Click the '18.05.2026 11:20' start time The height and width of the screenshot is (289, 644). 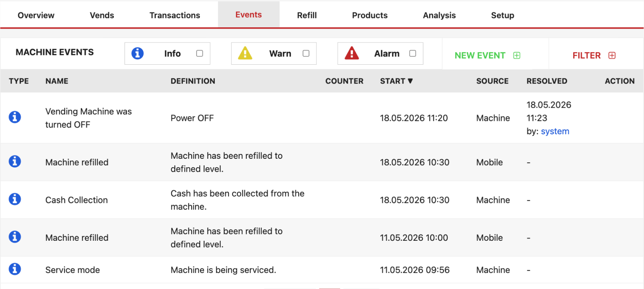414,118
